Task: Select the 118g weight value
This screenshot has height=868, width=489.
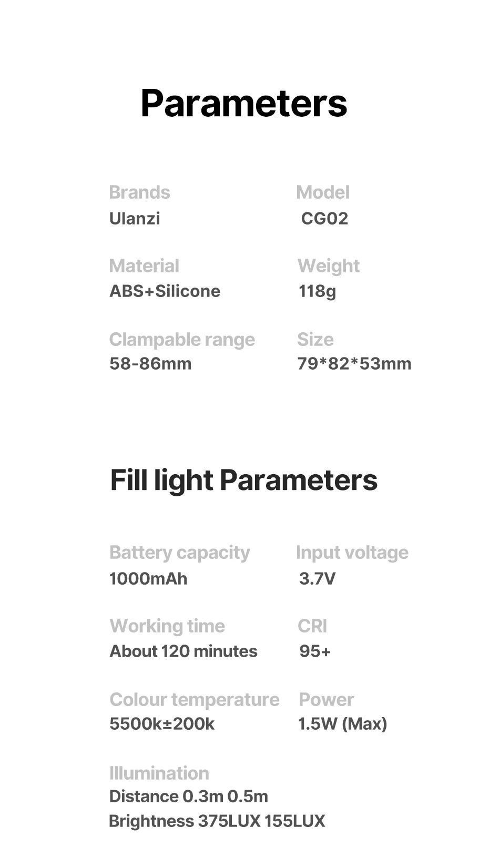Action: (317, 291)
